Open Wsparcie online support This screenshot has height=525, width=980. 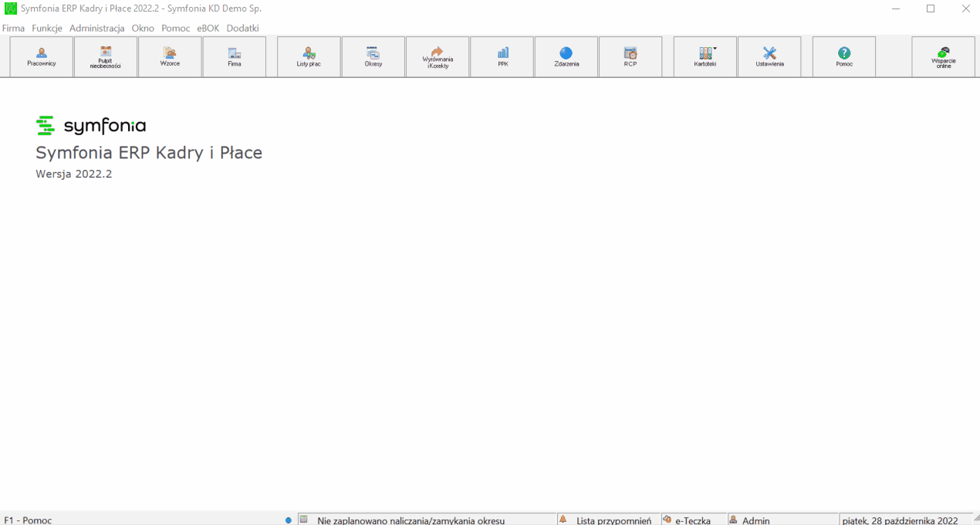943,56
